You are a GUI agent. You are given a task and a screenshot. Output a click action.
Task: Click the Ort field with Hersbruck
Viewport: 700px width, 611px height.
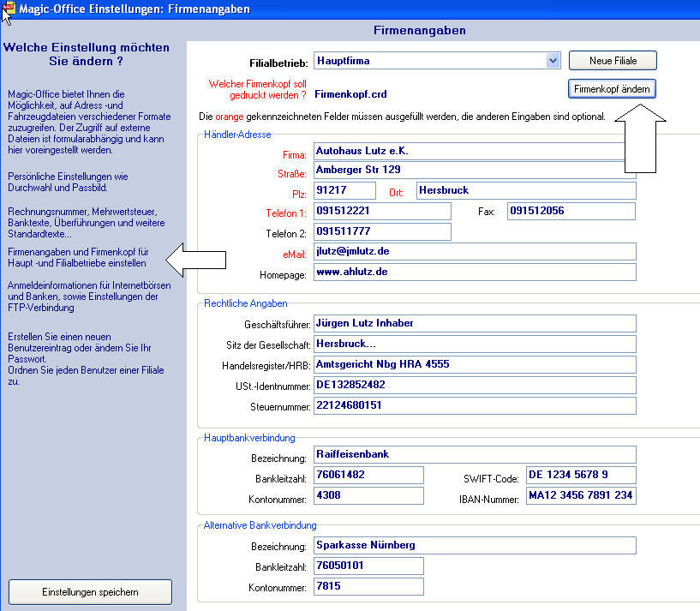click(526, 190)
